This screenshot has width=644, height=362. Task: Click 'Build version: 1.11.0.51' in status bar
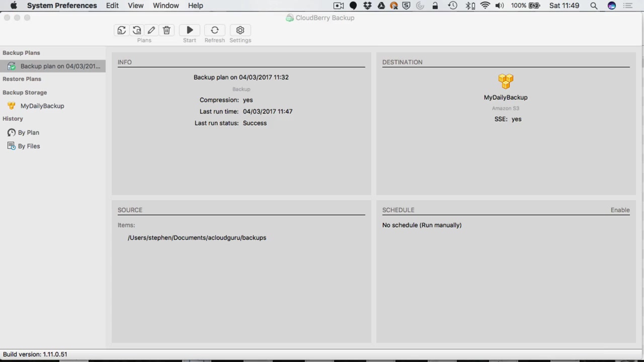[35, 354]
